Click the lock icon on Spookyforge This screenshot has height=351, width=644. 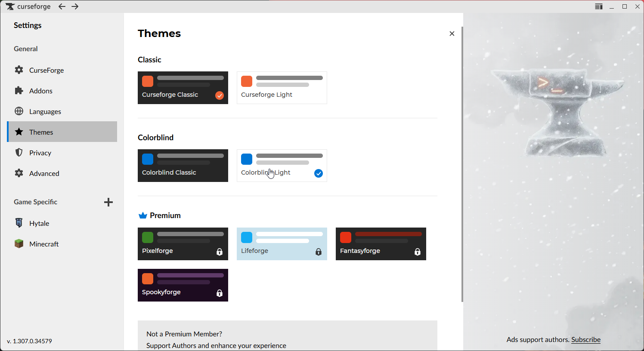[x=220, y=293]
